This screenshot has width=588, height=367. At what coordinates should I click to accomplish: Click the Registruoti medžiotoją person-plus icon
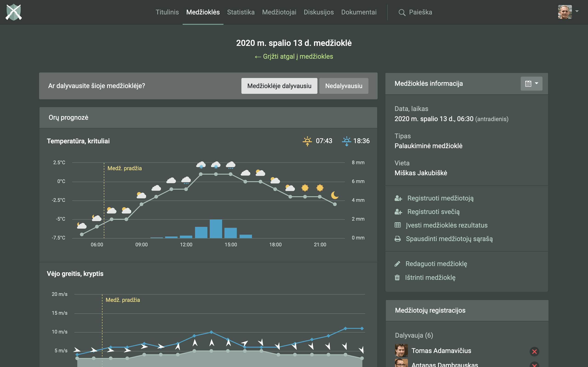(398, 198)
